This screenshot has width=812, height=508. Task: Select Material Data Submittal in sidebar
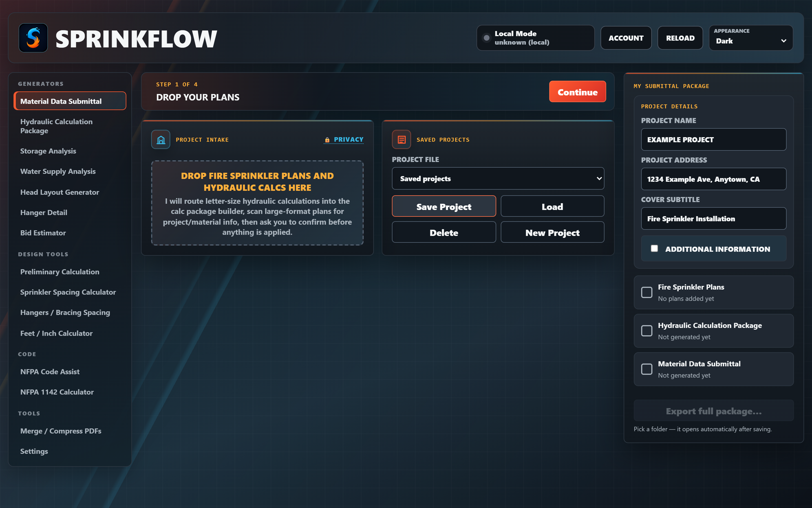(70, 101)
